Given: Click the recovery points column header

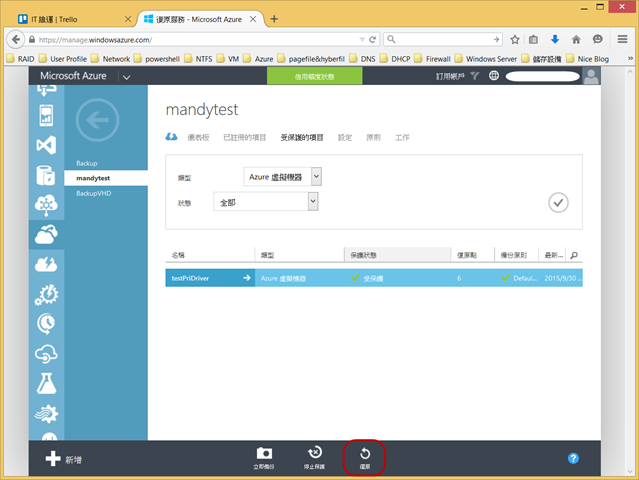Looking at the screenshot, I should (x=473, y=255).
